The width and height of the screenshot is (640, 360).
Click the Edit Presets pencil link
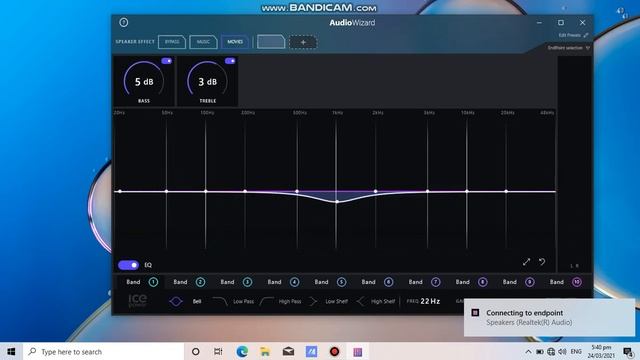point(573,36)
